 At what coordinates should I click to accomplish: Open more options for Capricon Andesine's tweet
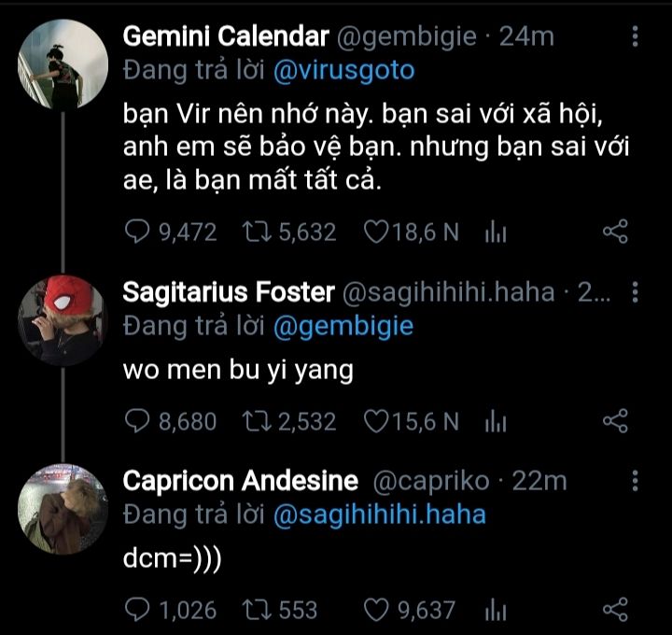coord(636,482)
